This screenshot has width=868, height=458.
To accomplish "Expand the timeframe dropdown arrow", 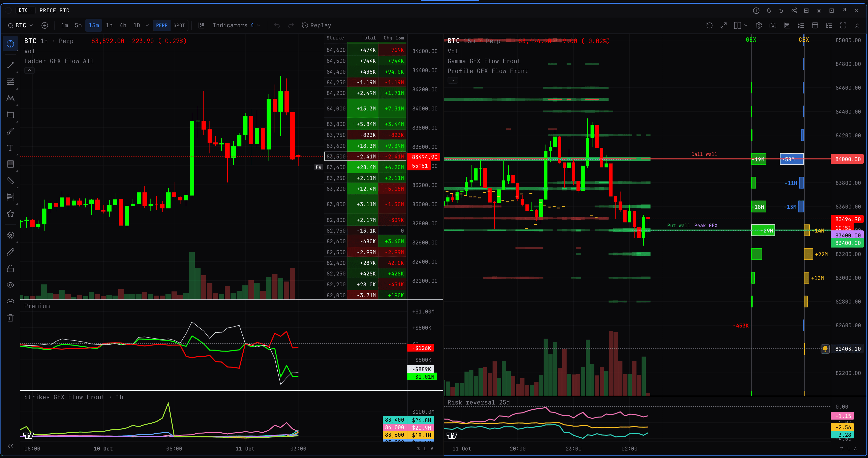I will (147, 25).
